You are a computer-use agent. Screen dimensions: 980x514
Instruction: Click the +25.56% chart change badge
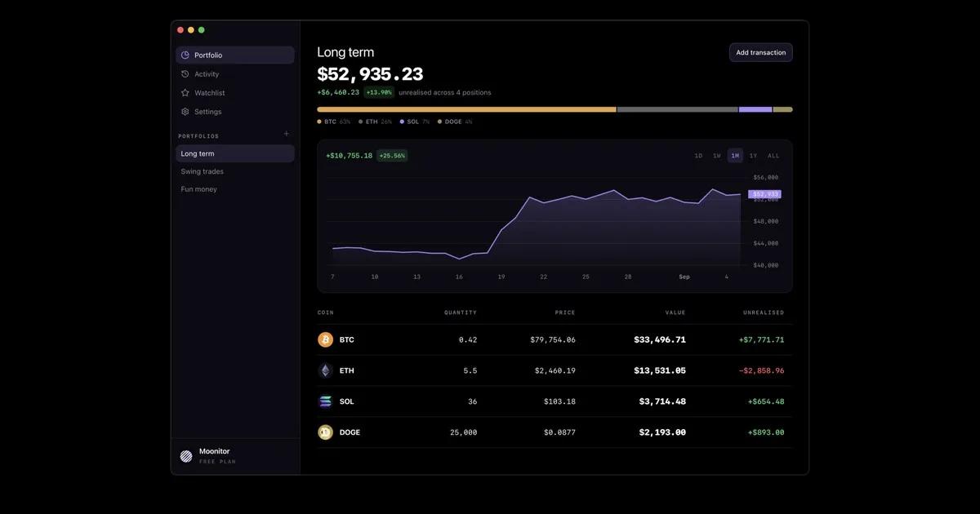[x=392, y=156]
